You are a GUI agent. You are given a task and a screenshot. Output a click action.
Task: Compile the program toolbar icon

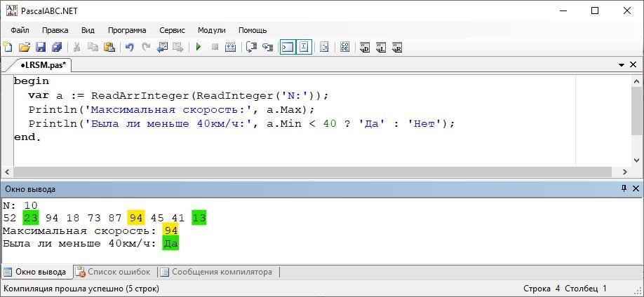(230, 47)
